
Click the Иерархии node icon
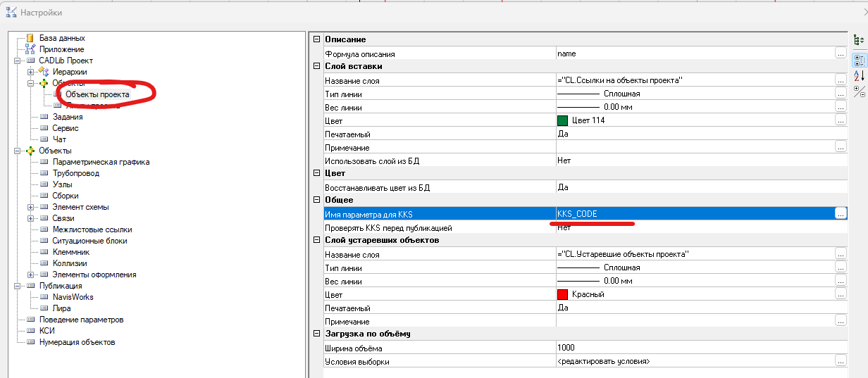[44, 72]
